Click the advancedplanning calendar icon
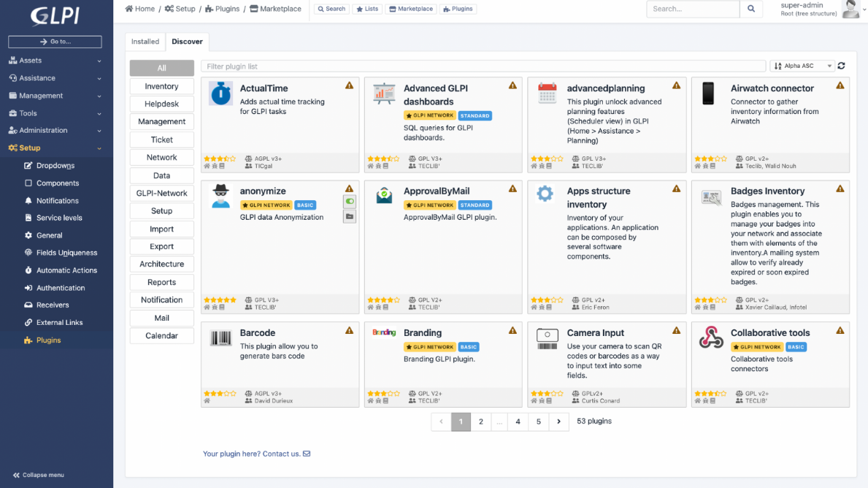The image size is (868, 488). pos(547,93)
